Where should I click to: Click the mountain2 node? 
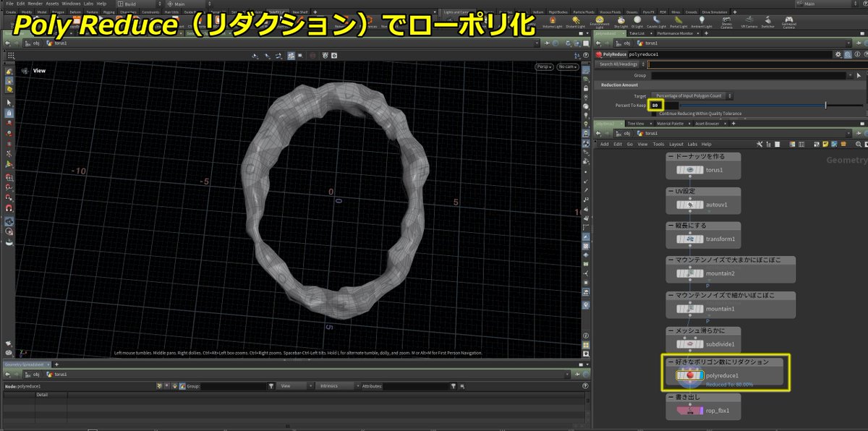coord(690,273)
